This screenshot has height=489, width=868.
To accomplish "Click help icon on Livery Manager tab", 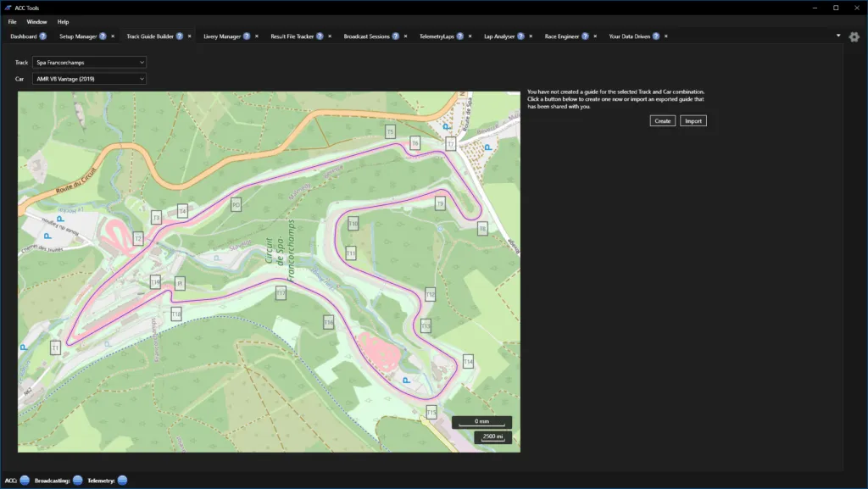I will (247, 36).
